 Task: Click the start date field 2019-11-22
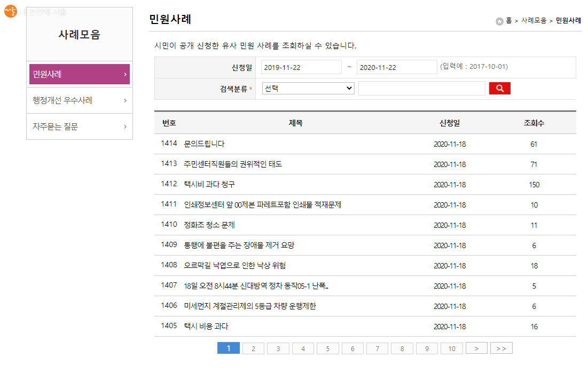click(x=301, y=67)
